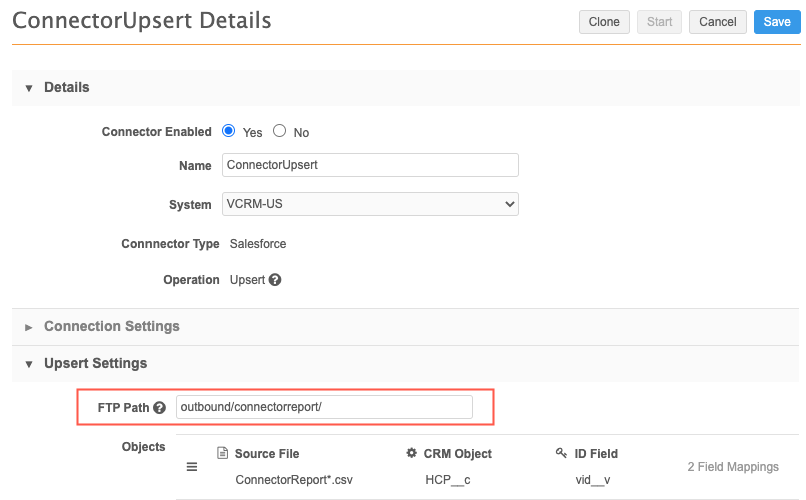The image size is (806, 500).
Task: Click the Operation Upsert help icon
Action: pyautogui.click(x=275, y=280)
